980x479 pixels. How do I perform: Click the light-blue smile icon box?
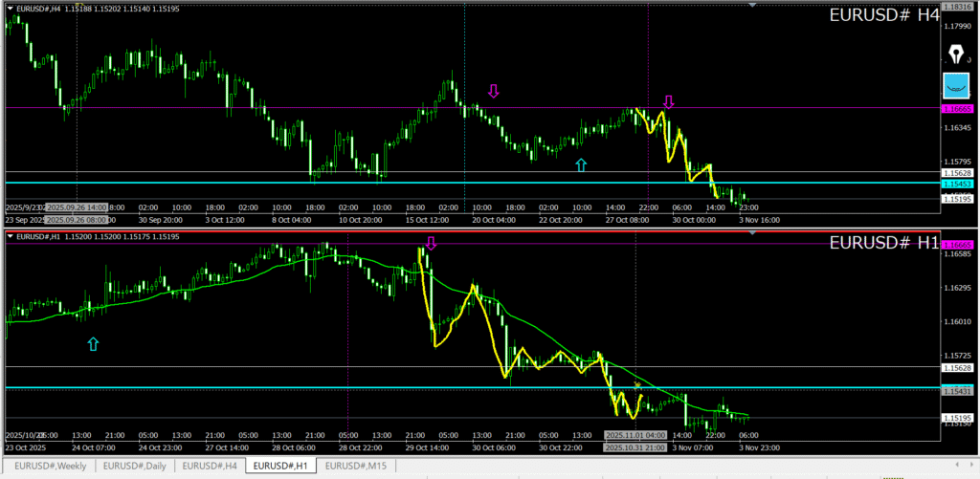coord(956,86)
